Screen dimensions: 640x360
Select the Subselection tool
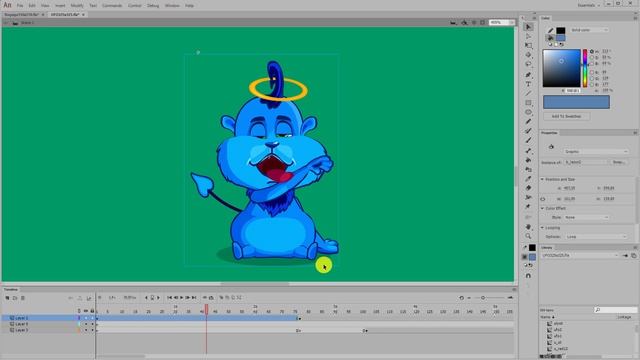pos(528,36)
